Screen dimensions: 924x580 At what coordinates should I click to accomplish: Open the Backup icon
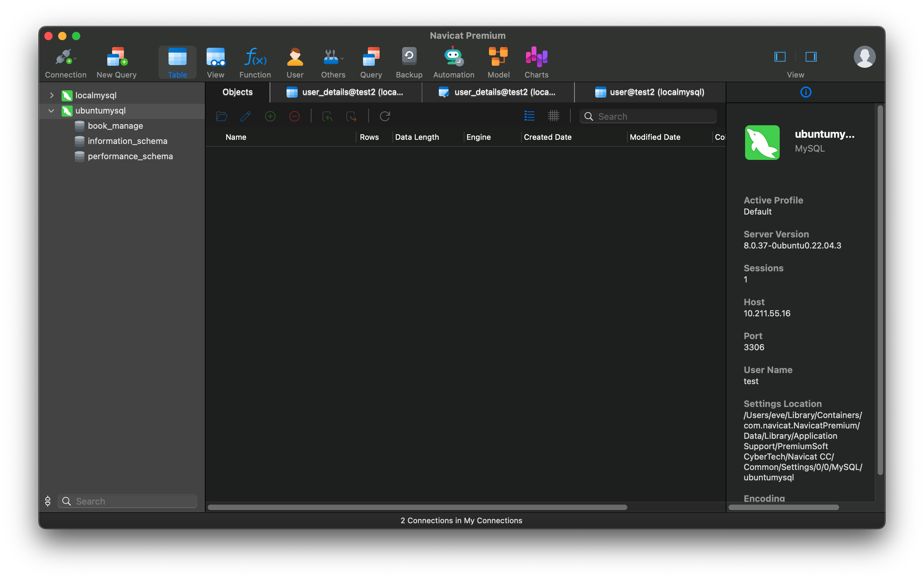[x=409, y=56]
